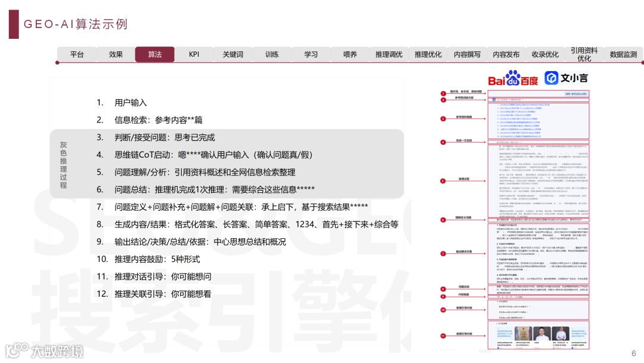This screenshot has height=363, width=644.
Task: Click the reference list box in Baidu screenshot
Action: click(x=538, y=121)
